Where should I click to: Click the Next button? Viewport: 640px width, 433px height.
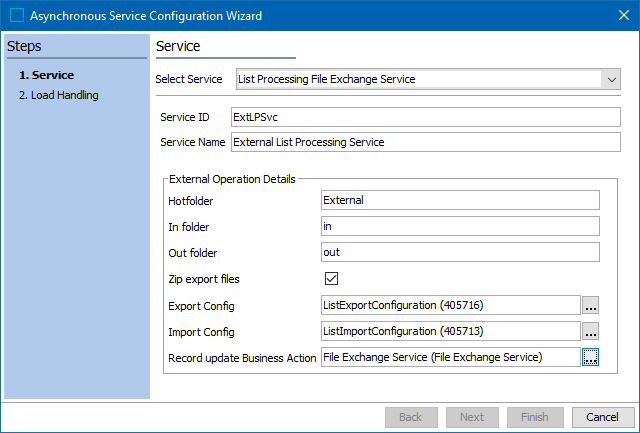[x=472, y=417]
